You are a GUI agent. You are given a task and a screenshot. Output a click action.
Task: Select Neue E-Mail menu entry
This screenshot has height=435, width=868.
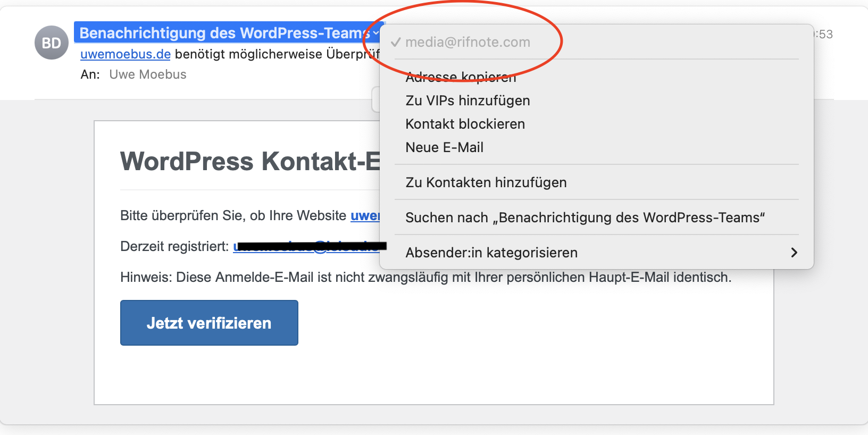click(444, 147)
